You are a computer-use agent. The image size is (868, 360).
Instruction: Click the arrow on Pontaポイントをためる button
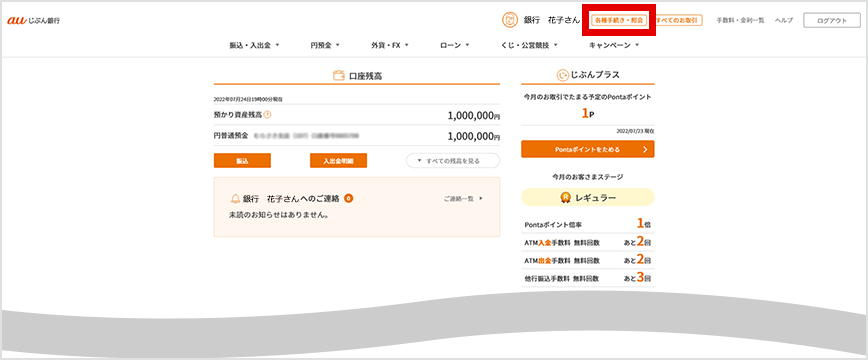[x=645, y=150]
